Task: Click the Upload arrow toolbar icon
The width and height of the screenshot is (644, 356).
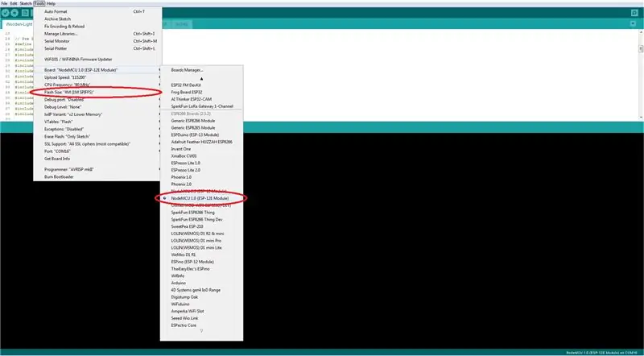Action: click(x=14, y=13)
